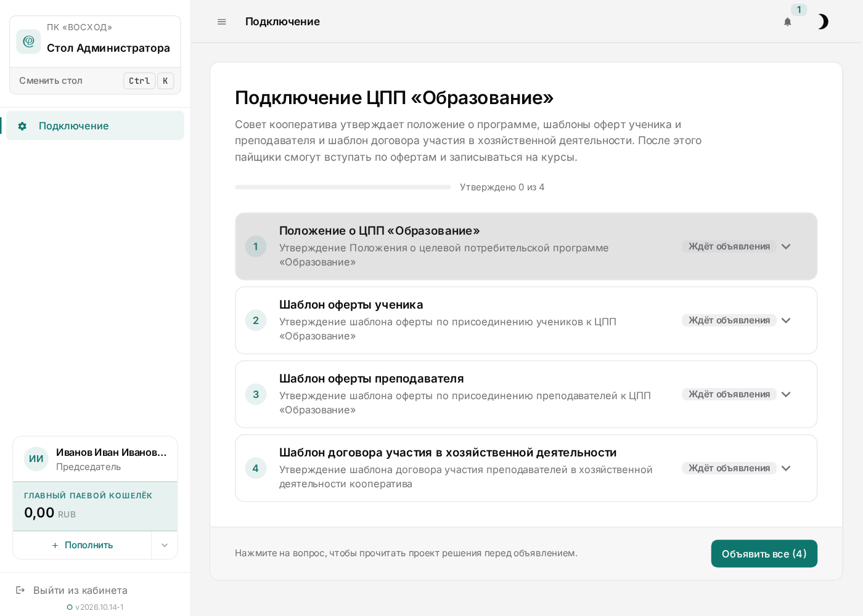Select Подключение in the sidebar

95,126
